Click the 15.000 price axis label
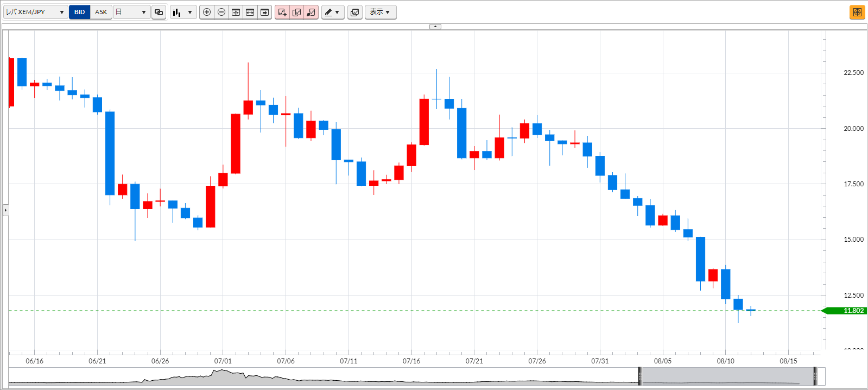Screen dimensions: 868x390 click(x=853, y=240)
